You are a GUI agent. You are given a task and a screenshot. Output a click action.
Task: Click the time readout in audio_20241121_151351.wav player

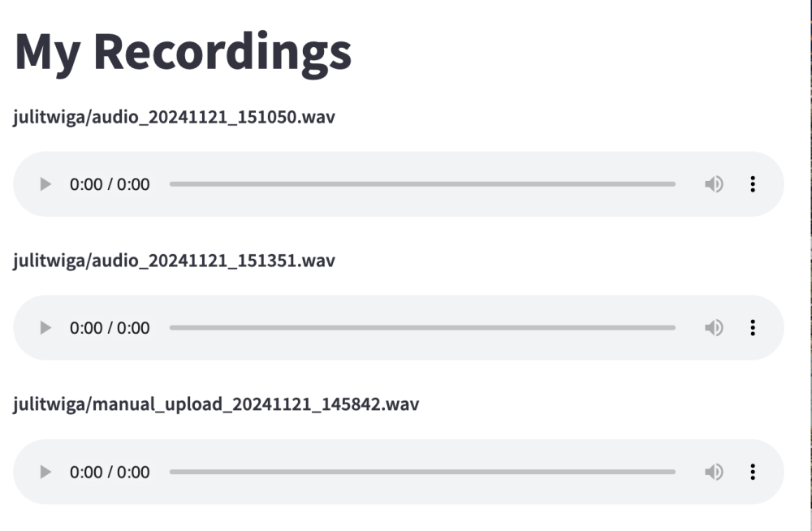pyautogui.click(x=110, y=328)
